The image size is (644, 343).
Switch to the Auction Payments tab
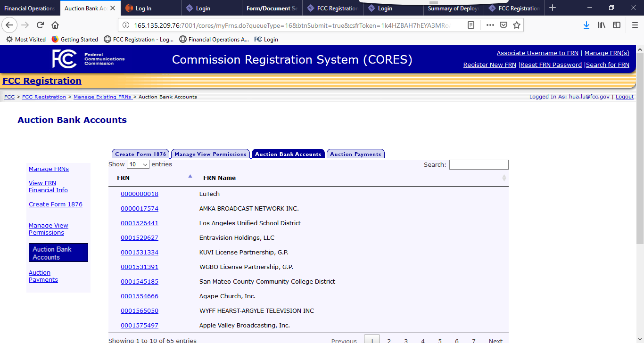point(355,154)
